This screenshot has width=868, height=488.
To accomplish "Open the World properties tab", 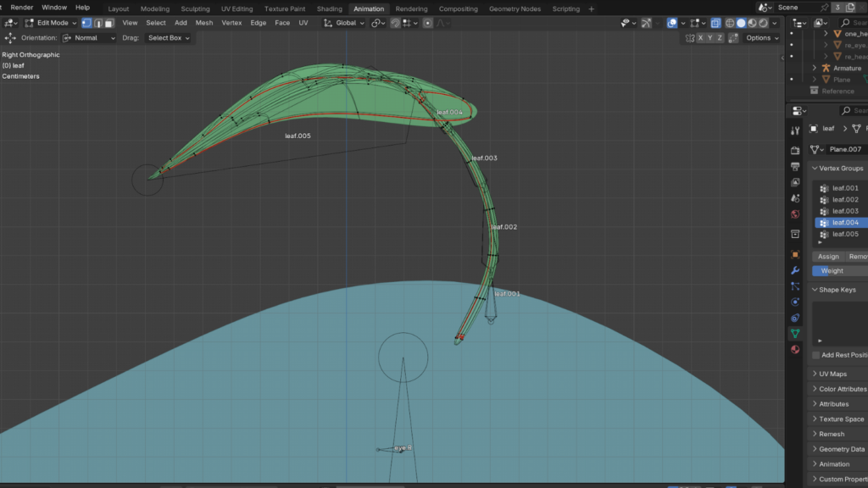I will [795, 214].
